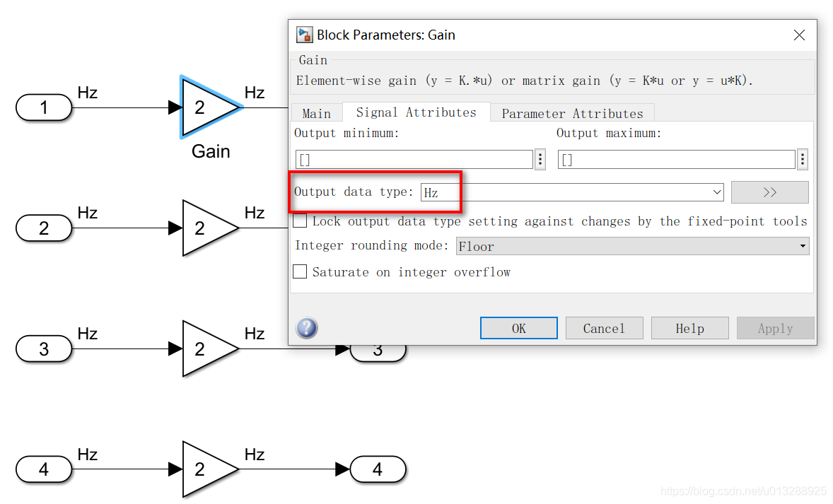Toggle Saturate on integer overflow checkbox
Screen dimensions: 833x504
coord(301,272)
